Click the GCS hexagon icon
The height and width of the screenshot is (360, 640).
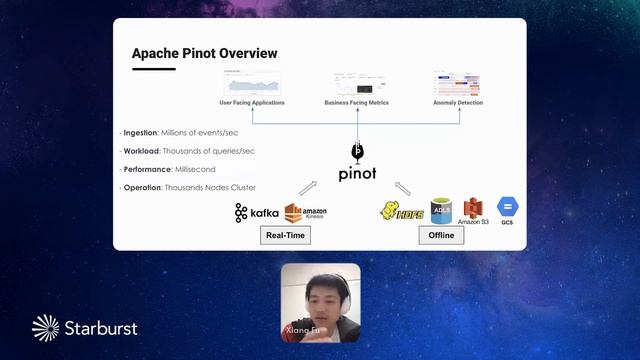[x=507, y=207]
